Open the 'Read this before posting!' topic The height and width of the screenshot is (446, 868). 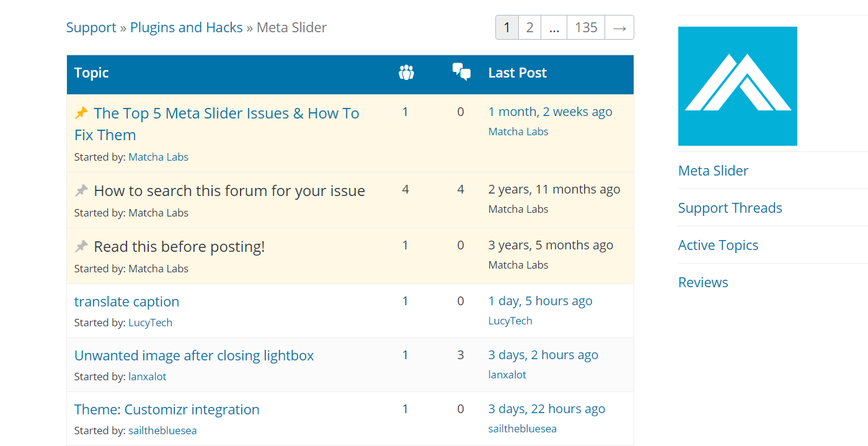[x=179, y=246]
